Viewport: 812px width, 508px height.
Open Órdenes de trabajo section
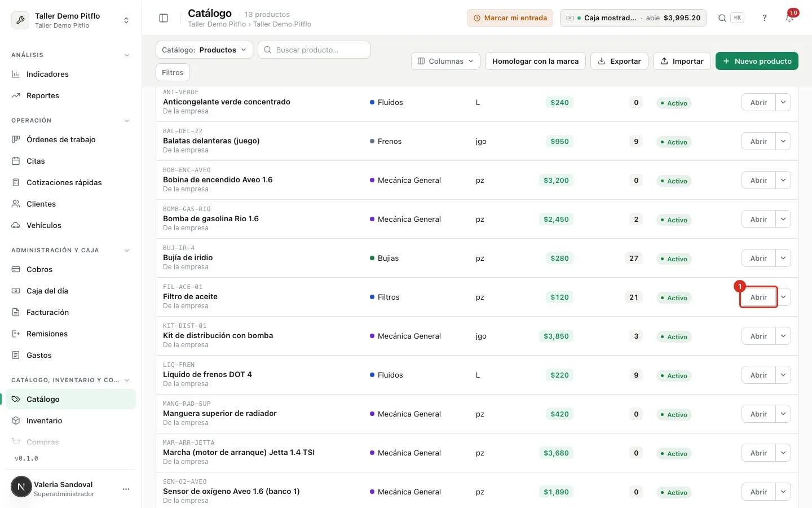click(x=70, y=139)
